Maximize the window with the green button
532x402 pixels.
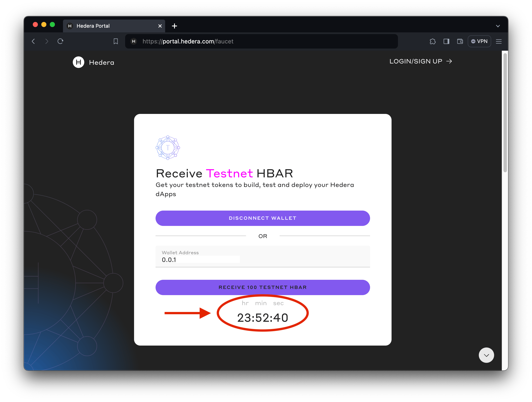click(52, 24)
